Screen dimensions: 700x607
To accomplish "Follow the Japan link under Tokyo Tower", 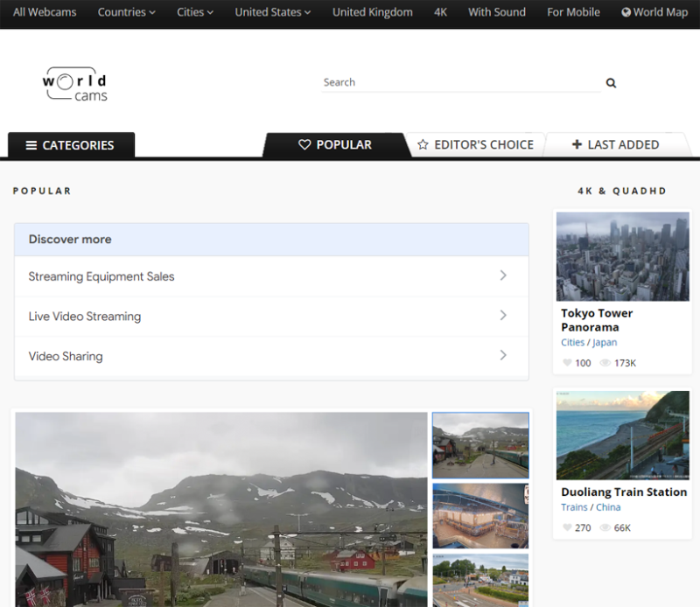I will point(605,342).
